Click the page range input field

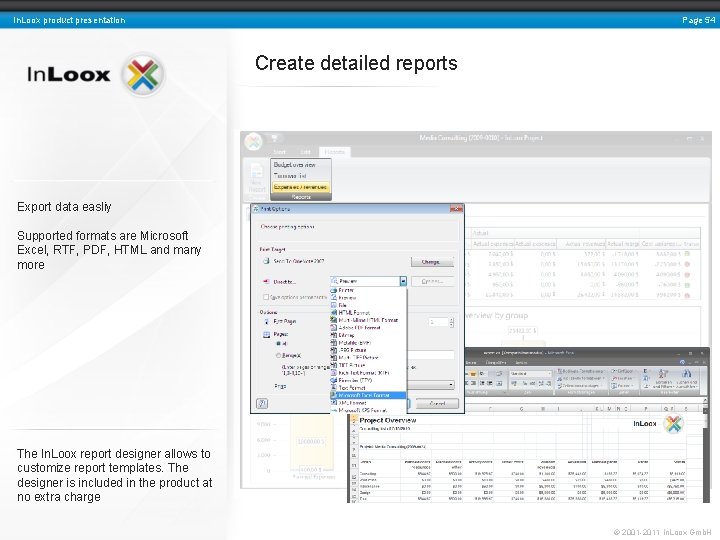click(431, 354)
